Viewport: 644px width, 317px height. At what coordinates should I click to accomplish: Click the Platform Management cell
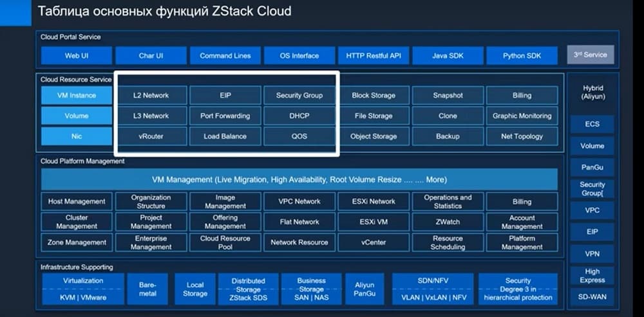click(x=522, y=242)
